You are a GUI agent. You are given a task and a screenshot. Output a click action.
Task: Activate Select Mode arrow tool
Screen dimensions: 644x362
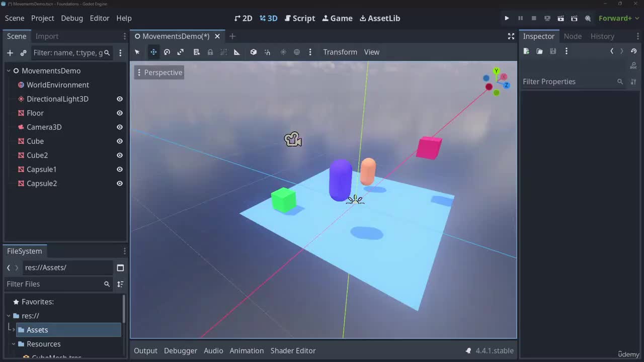point(137,52)
